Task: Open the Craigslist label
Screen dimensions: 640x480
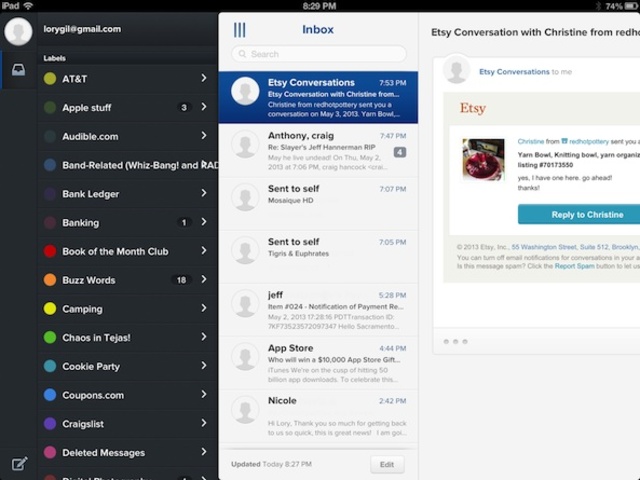Action: (x=128, y=424)
